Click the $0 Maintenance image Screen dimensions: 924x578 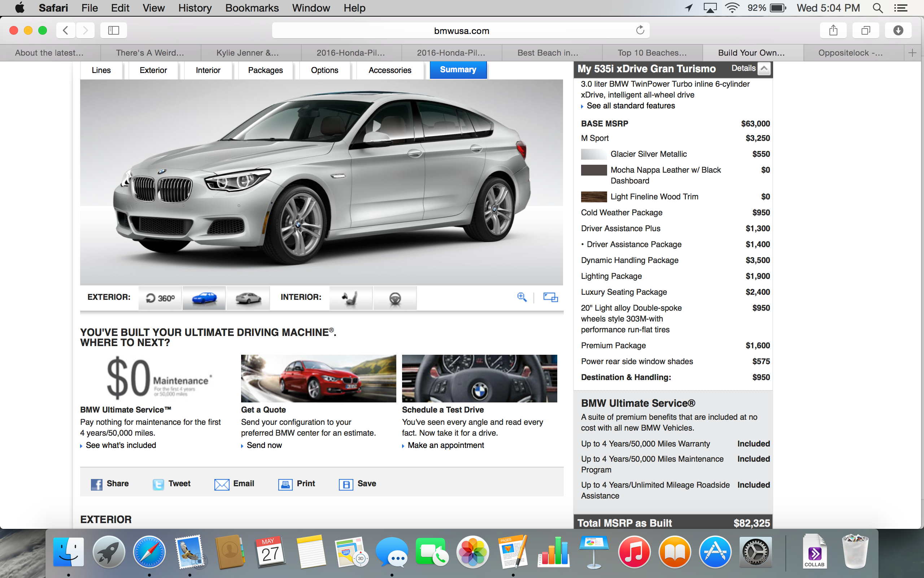[x=158, y=379]
